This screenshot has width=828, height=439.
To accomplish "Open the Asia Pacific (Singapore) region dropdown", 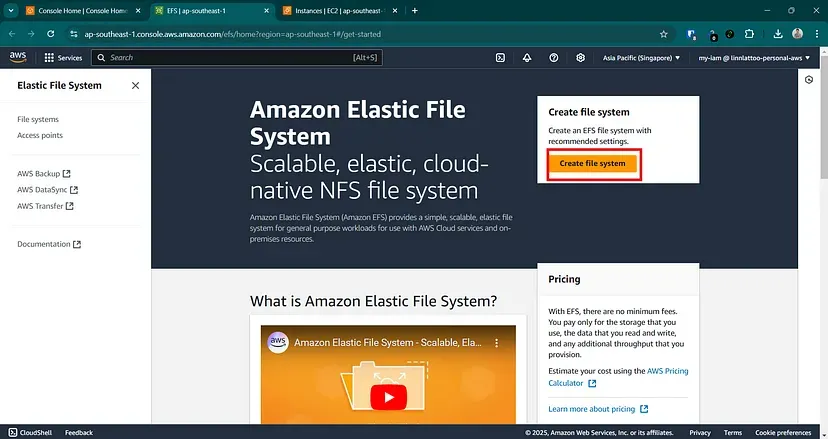I will (x=642, y=58).
